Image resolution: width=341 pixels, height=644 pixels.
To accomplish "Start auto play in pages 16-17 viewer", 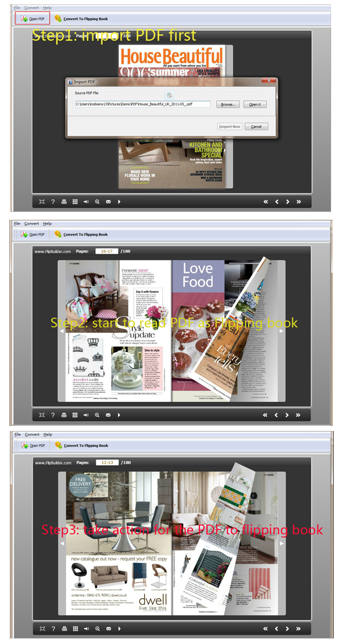I will [119, 415].
